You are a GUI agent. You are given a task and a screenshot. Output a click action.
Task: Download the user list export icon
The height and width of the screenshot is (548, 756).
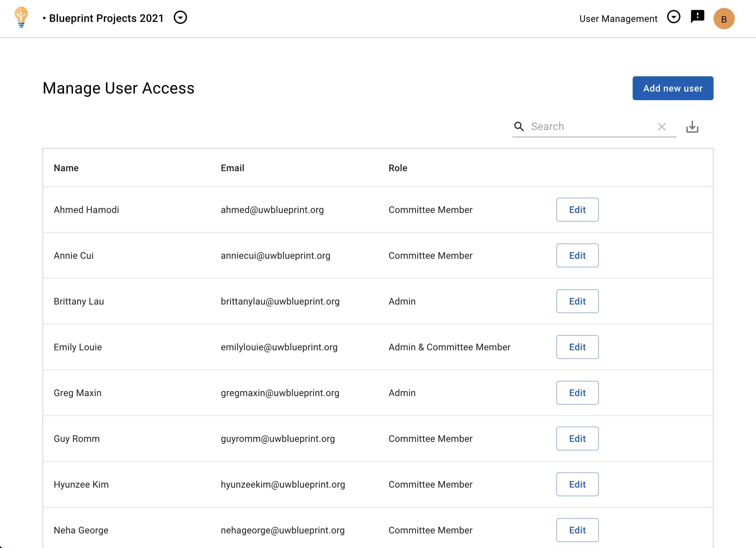692,127
